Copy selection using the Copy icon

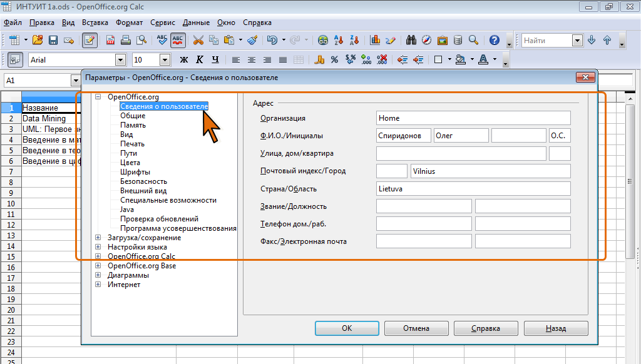214,40
